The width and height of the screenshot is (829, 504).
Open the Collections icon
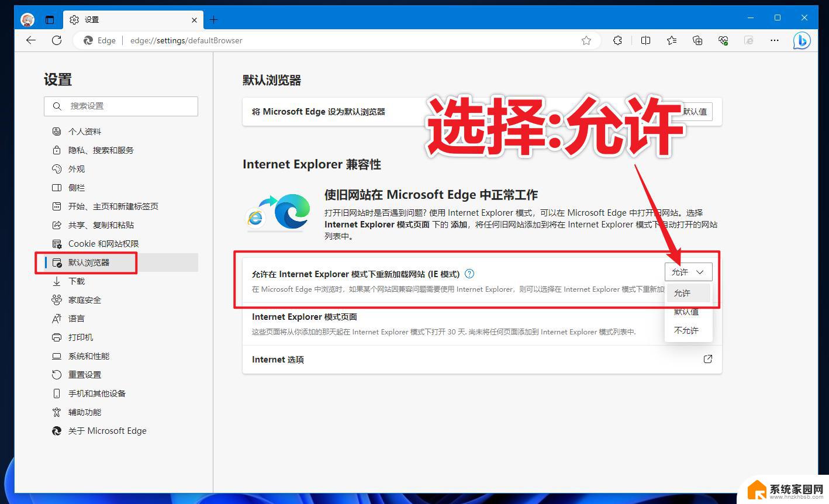tap(697, 40)
